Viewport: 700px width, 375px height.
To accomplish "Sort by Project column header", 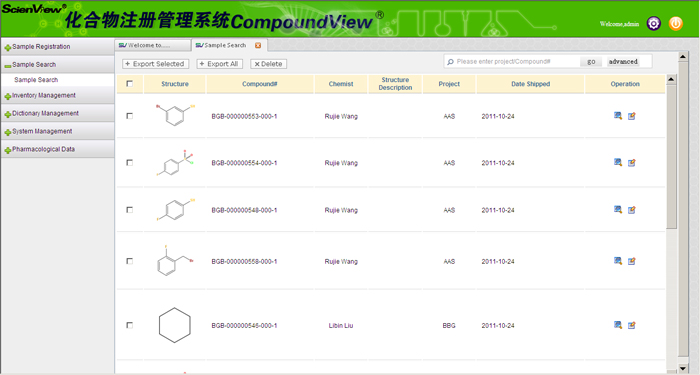I will (449, 84).
